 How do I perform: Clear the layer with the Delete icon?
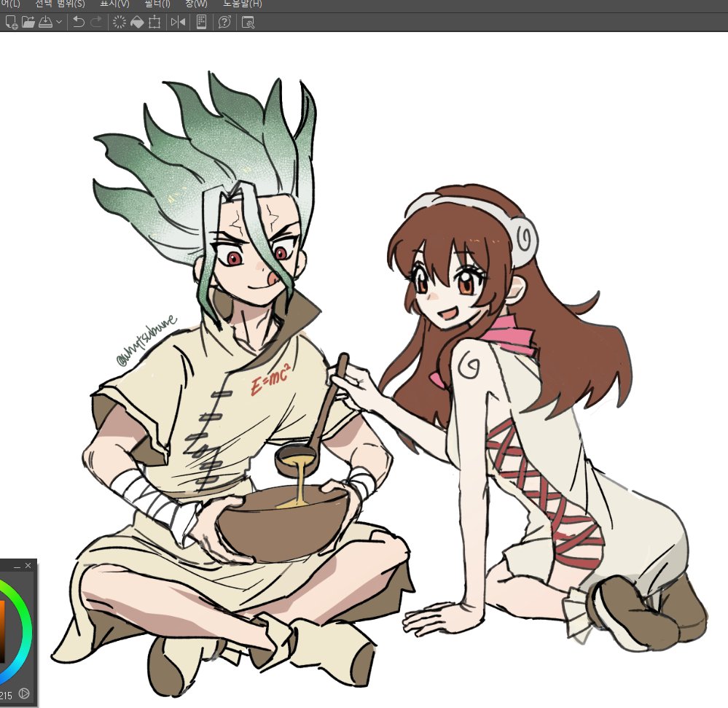(120, 22)
